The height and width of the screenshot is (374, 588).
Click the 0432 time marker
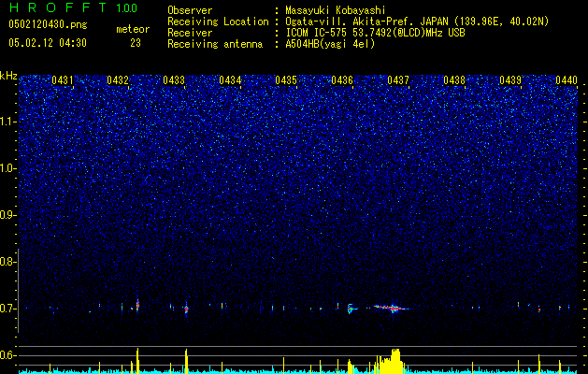118,79
